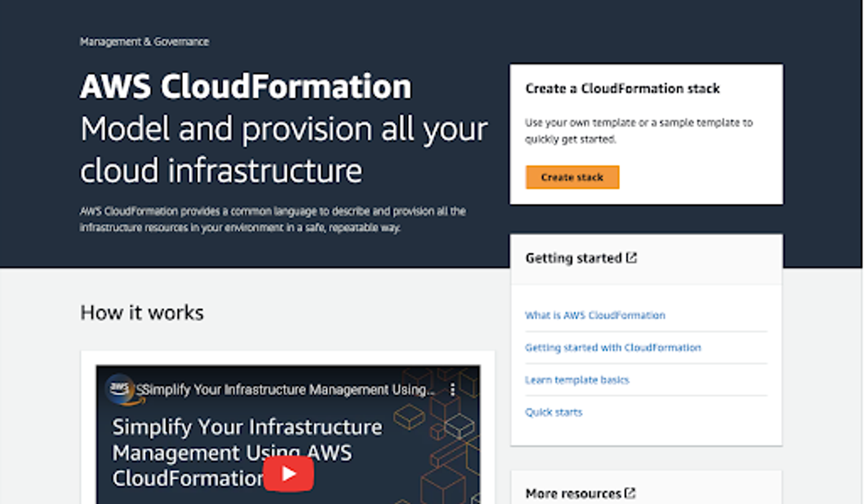Open What is AWS CloudFormation link

[x=595, y=315]
